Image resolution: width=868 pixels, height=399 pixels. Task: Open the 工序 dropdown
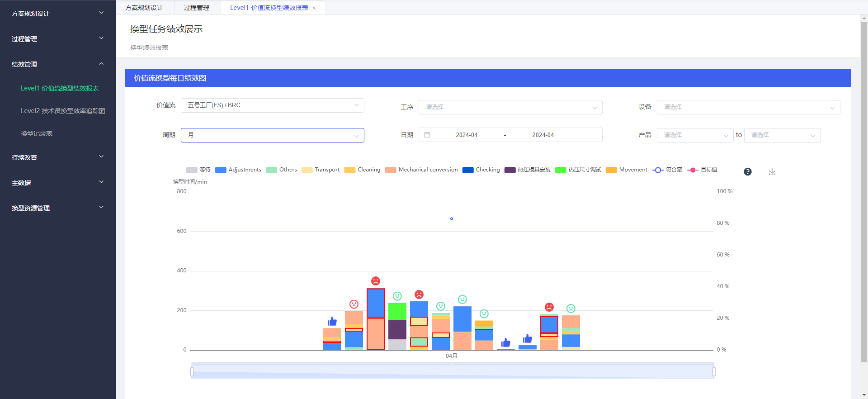point(510,107)
